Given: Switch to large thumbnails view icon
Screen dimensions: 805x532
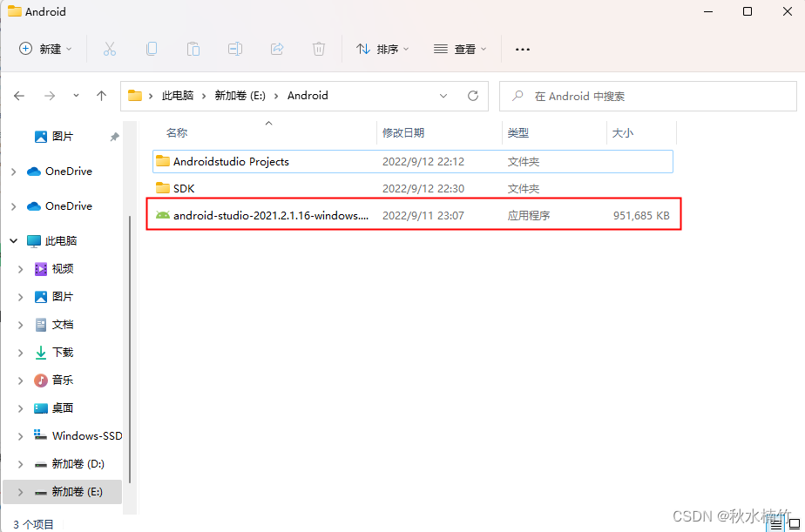Looking at the screenshot, I should [795, 524].
